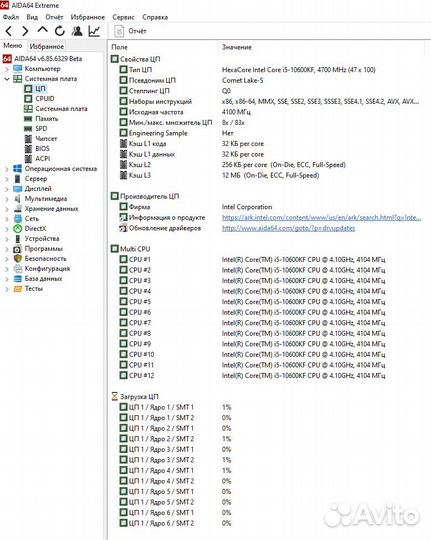This screenshot has width=431, height=540.
Task: Open the graph chart toolbar icon
Action: point(94,31)
